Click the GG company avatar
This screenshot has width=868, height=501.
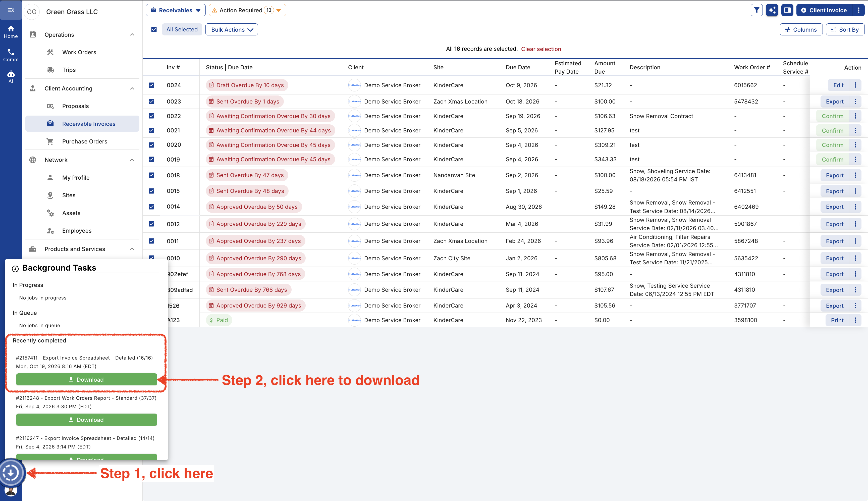32,12
